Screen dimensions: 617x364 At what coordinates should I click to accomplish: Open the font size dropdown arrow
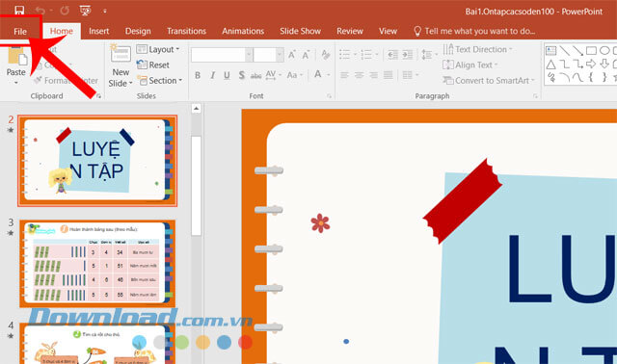[280, 55]
